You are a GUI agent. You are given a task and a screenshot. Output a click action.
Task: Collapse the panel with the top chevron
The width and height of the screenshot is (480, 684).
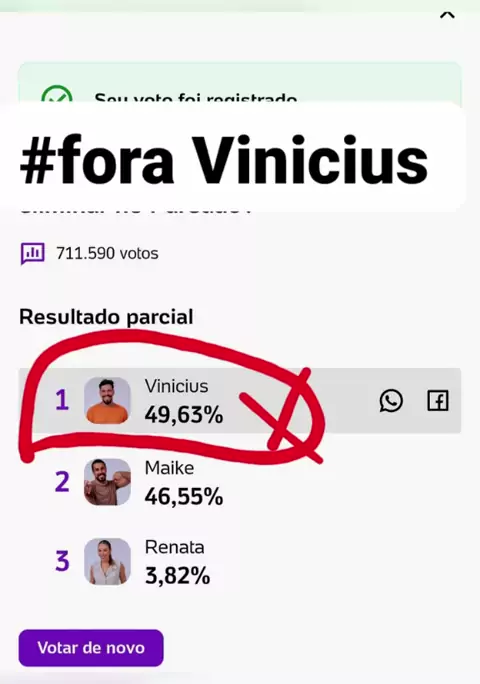click(447, 15)
